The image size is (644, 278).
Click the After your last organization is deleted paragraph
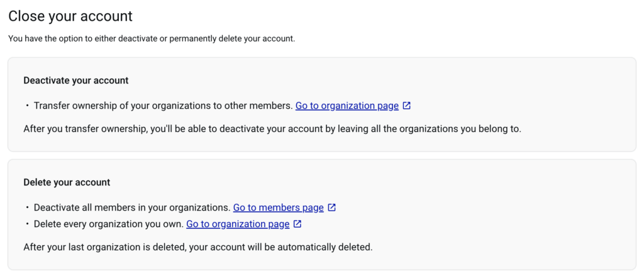[198, 247]
